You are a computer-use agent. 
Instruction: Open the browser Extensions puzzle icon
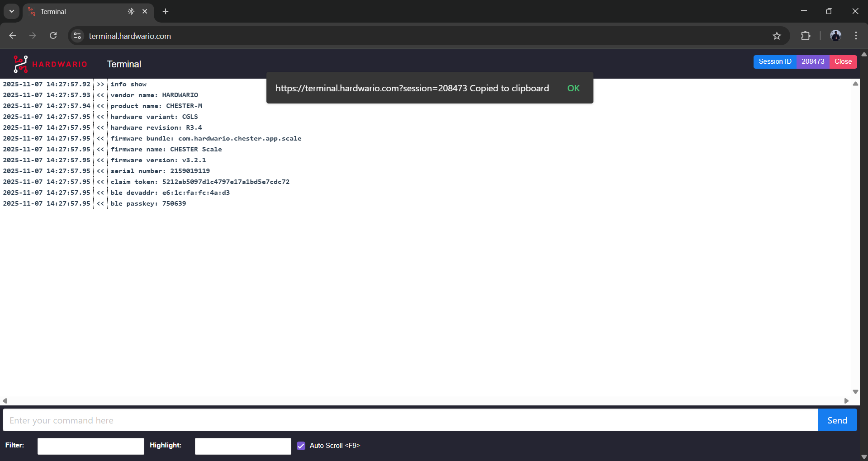[806, 36]
